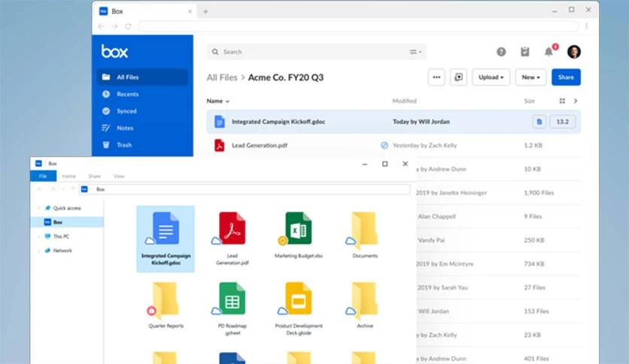Open the help question mark icon

click(501, 52)
